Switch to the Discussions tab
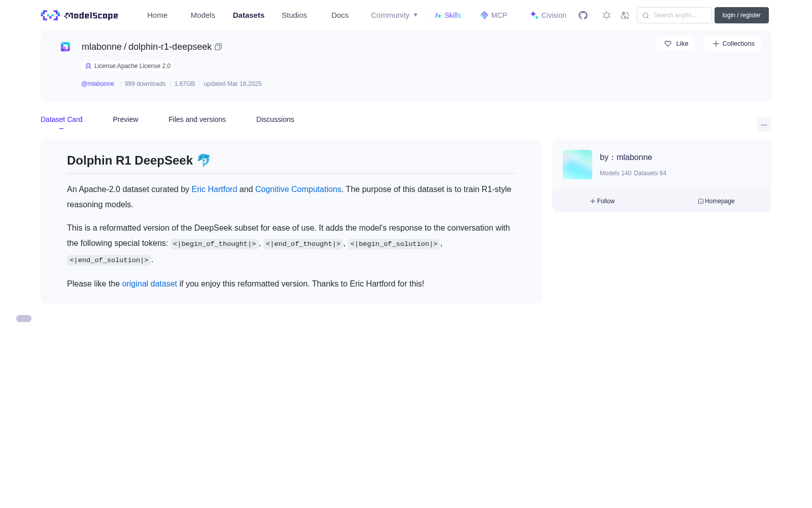 click(275, 119)
